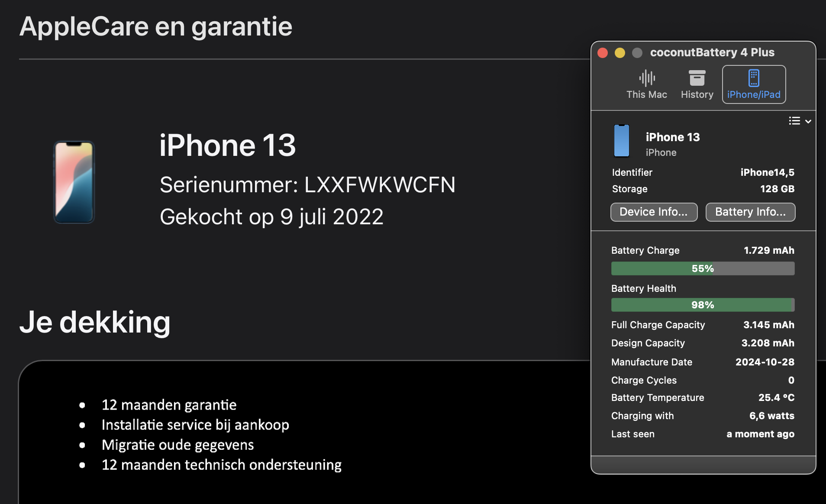Click the Gekocht op 9 juli 2022 text

[x=271, y=217]
